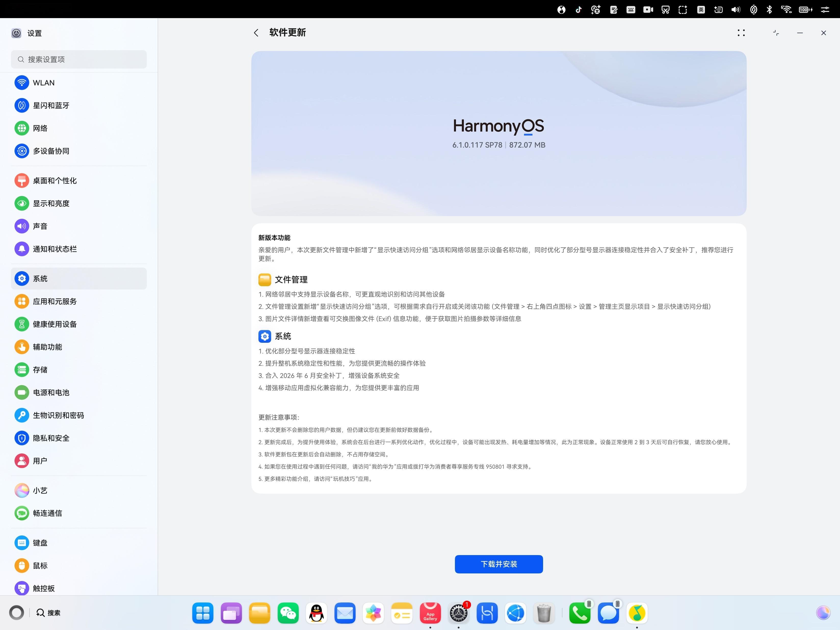The height and width of the screenshot is (630, 840).
Task: Select 通知和状态栏 entry
Action: (x=78, y=249)
